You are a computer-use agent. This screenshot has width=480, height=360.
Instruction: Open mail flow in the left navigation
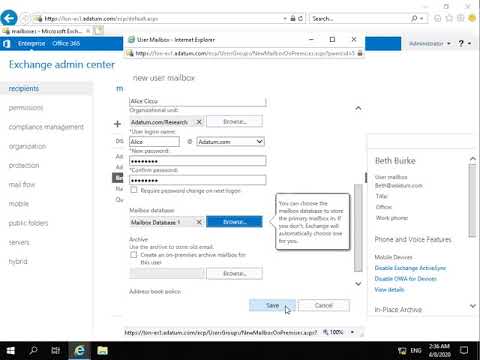pyautogui.click(x=22, y=185)
